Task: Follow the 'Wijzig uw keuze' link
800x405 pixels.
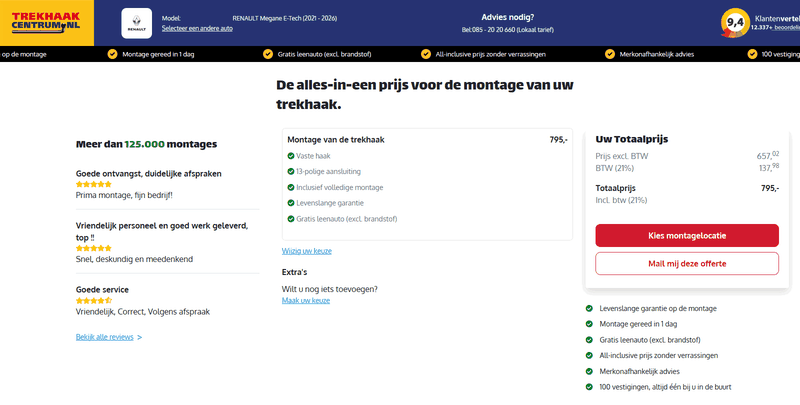Action: 307,251
